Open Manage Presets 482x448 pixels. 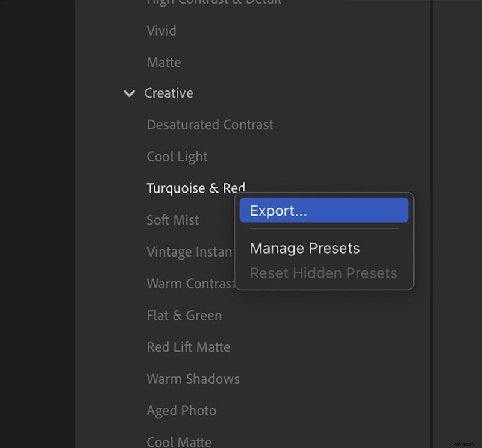(304, 247)
